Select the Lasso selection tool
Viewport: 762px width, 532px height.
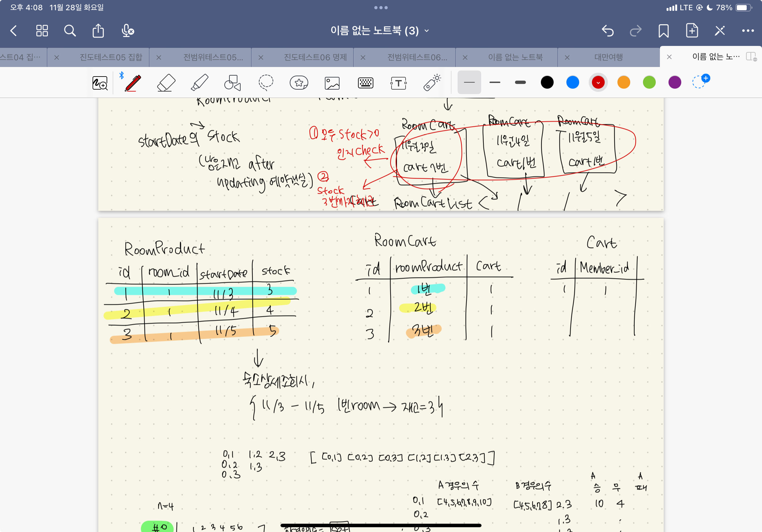click(266, 83)
